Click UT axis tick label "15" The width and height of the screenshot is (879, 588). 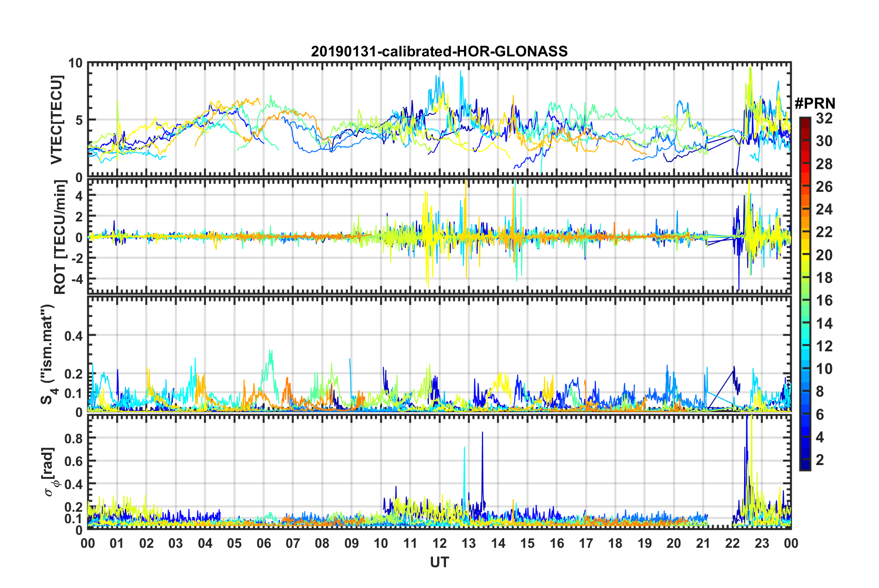(527, 543)
